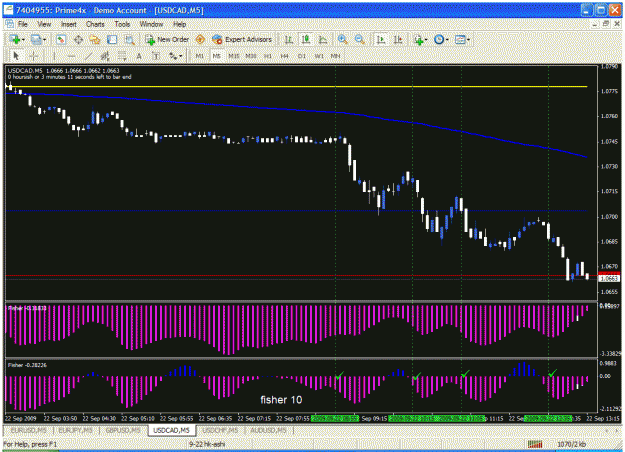Switch to the EURJPY,M5 chart tab

tap(75, 430)
